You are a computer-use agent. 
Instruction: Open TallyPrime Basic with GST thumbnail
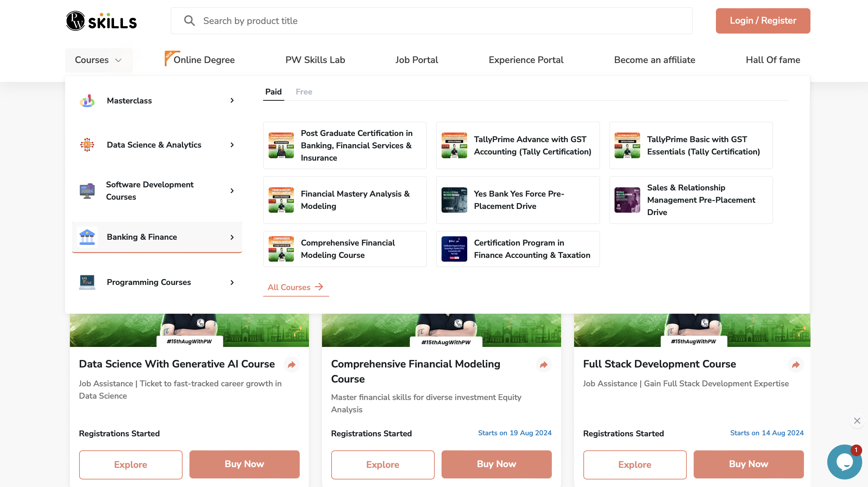(x=627, y=145)
